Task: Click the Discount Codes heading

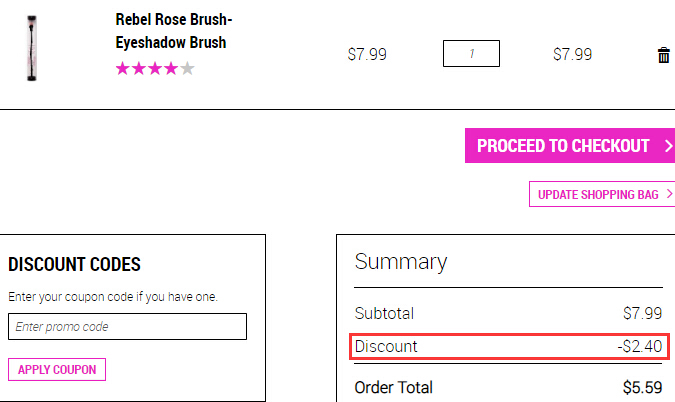Action: pyautogui.click(x=74, y=264)
